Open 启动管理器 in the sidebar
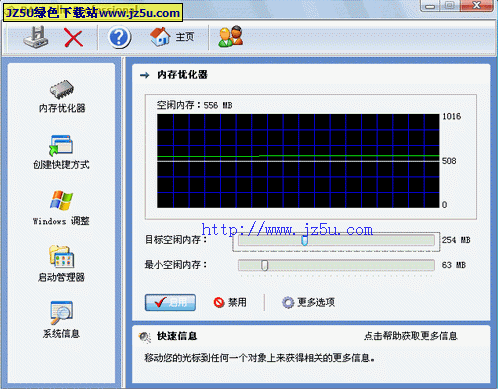 pos(61,264)
